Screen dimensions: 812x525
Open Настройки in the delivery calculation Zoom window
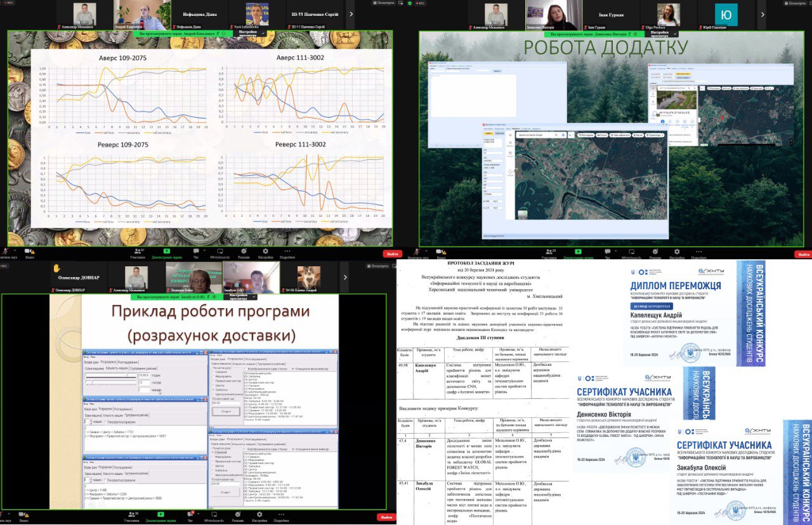tap(259, 517)
